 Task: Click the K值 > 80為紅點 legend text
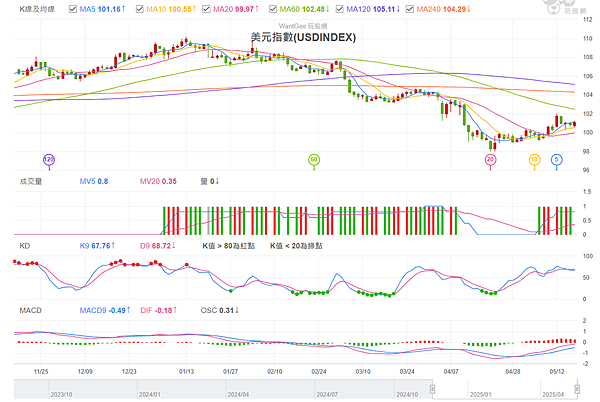tap(228, 246)
